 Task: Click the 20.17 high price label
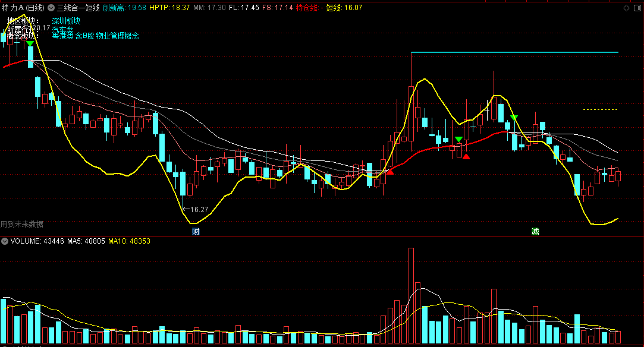coord(41,27)
